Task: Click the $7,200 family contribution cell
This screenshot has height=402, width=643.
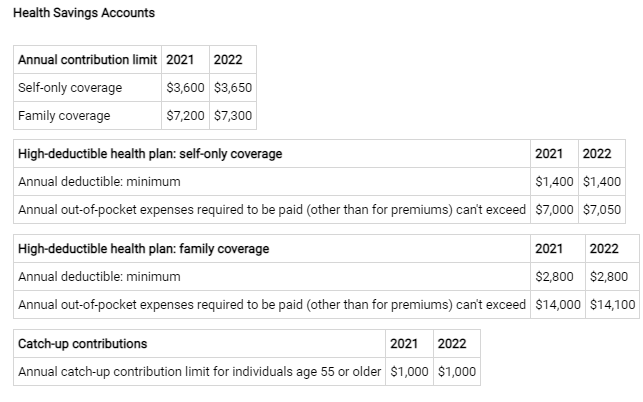Action: pos(185,115)
